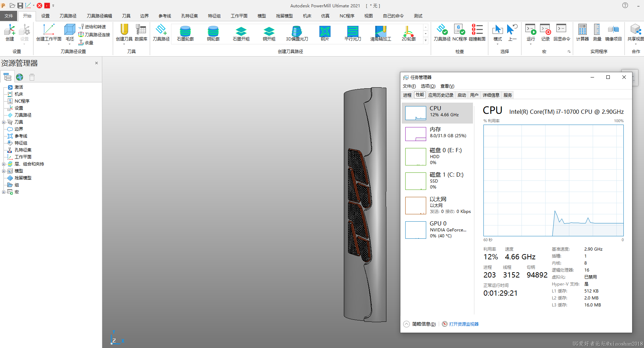Screen dimensions: 644x348
Task: Select the 铜轮廓 toolpath strategy
Action: (213, 34)
